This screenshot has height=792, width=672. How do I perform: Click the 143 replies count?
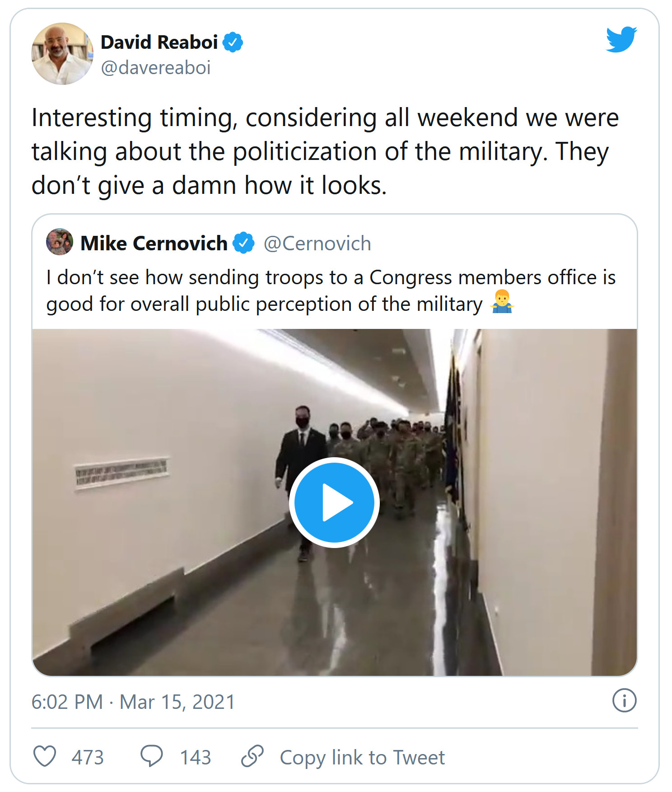[x=196, y=757]
